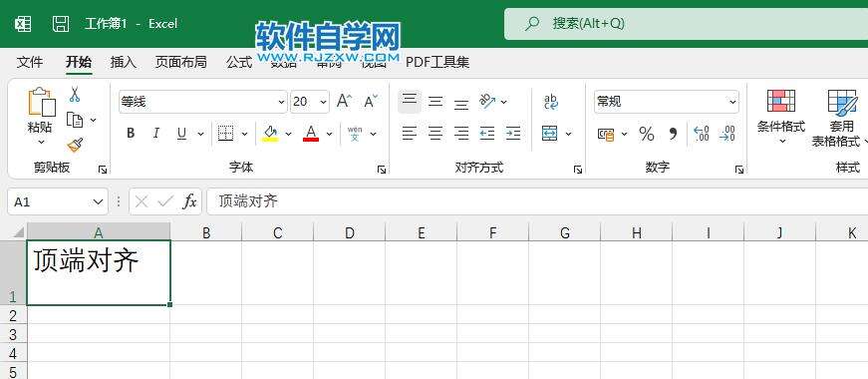Toggle Bold formatting
The width and height of the screenshot is (868, 379).
131,134
